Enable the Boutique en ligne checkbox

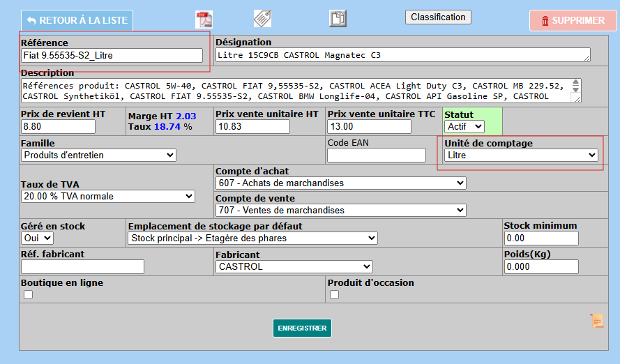coord(28,295)
